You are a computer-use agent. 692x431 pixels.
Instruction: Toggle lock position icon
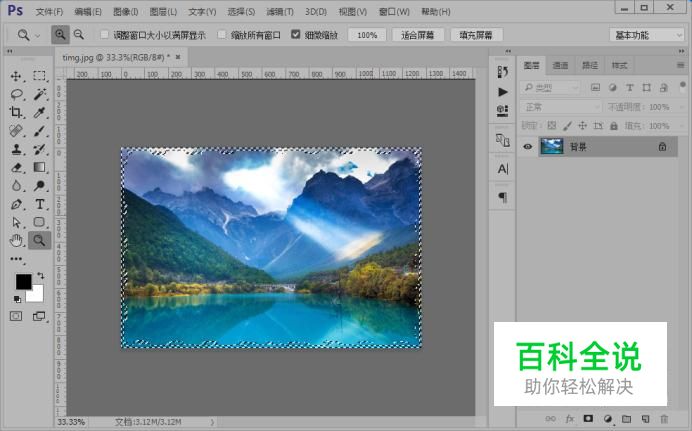coord(583,126)
